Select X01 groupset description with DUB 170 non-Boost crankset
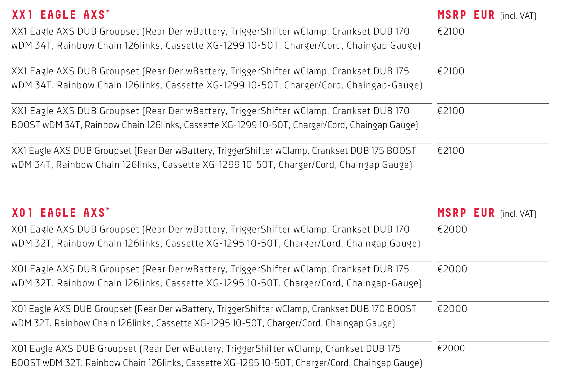The image size is (588, 392). click(216, 236)
